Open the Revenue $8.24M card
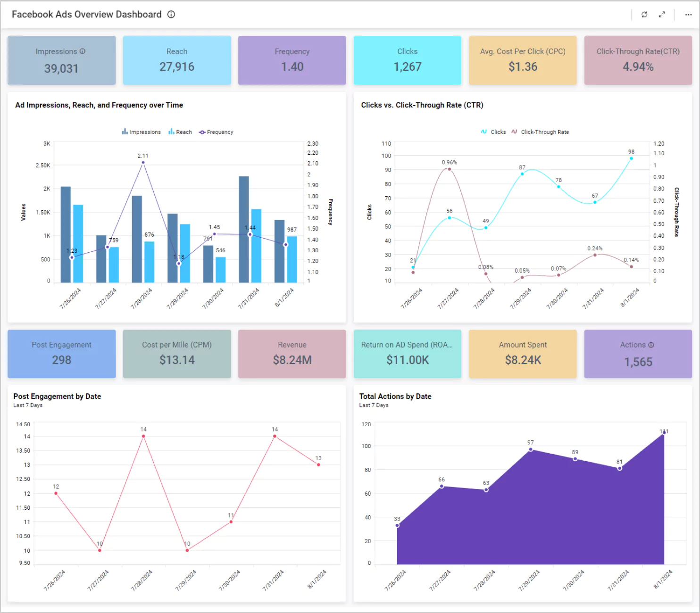The image size is (700, 613). coord(292,354)
